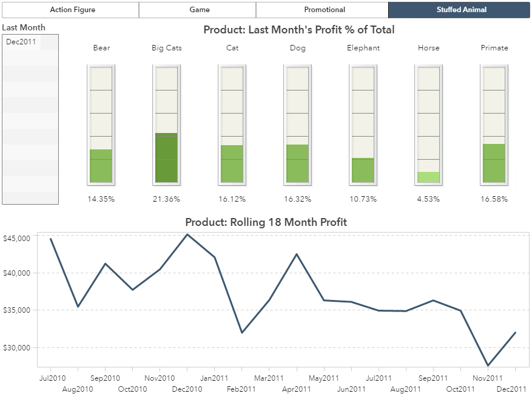Screen dimensions: 532x399
Task: Select the Promotional tab
Action: [324, 10]
